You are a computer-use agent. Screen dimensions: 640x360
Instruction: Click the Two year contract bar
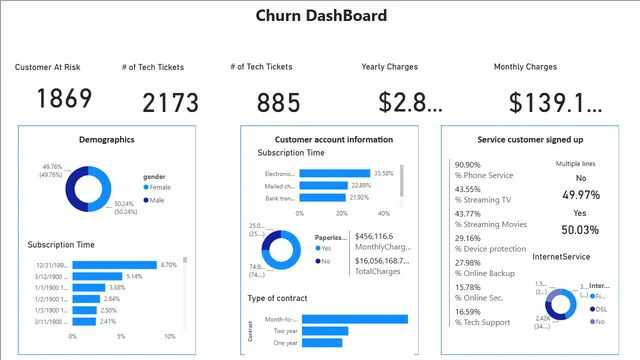coord(325,331)
